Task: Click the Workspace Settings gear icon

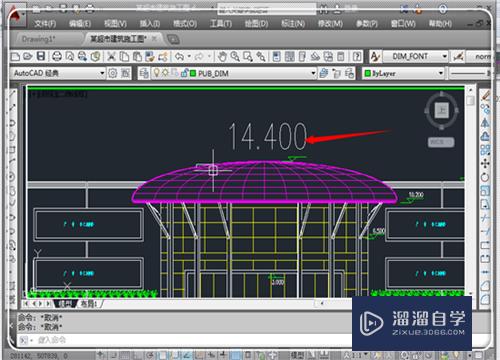Action: 113,73
